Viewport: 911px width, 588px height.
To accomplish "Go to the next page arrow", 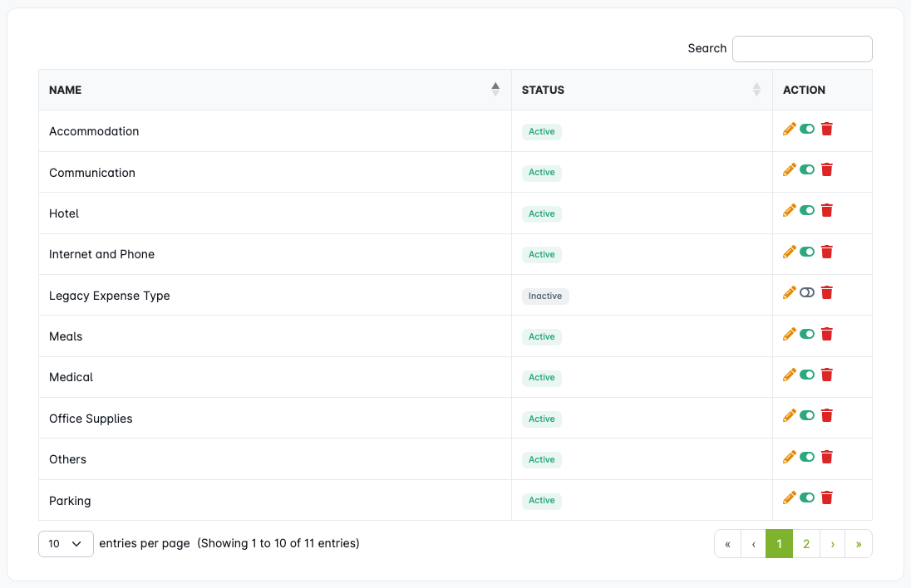I will pyautogui.click(x=833, y=544).
